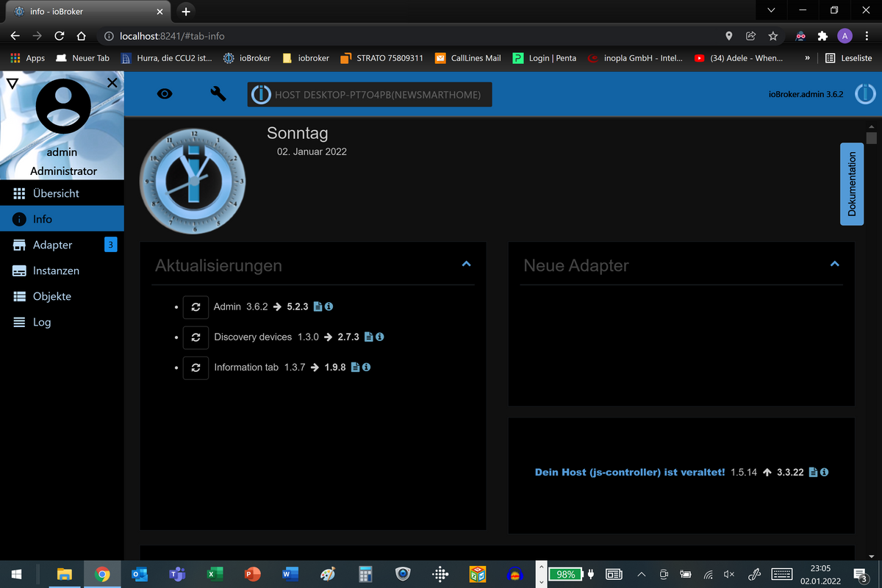Reload the page in Chrome

tap(60, 35)
